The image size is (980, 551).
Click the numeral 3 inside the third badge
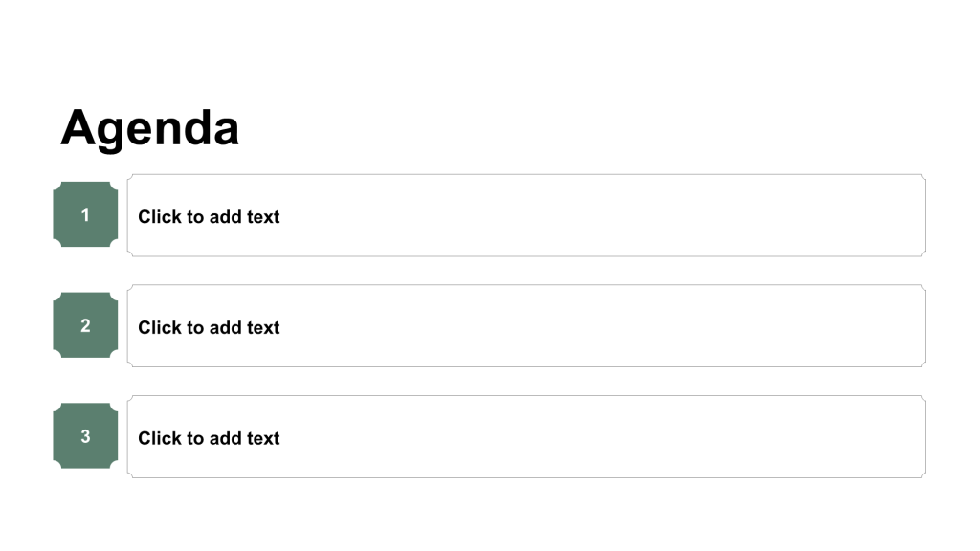click(x=85, y=436)
